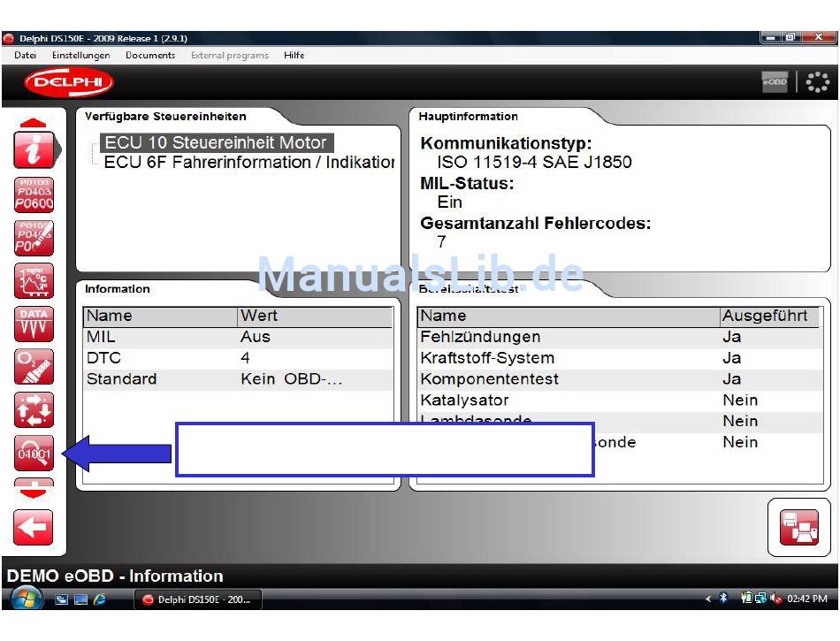
Task: Open the ECU information icon in sidebar
Action: [34, 150]
